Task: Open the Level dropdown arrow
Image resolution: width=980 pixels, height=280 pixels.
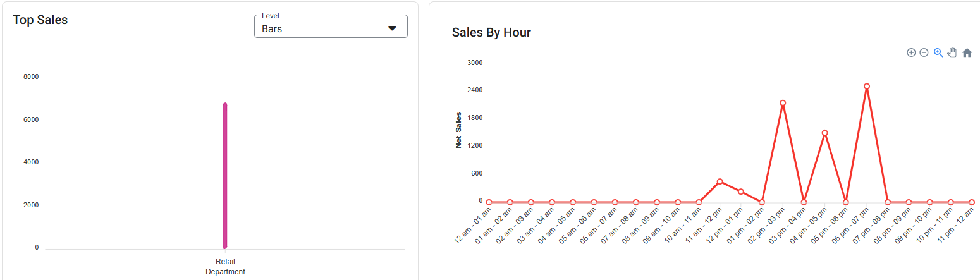Action: point(392,28)
